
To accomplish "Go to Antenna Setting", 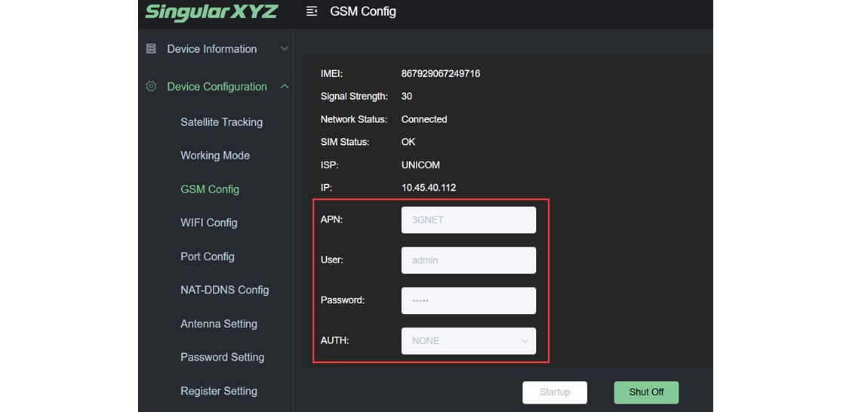I will (219, 324).
